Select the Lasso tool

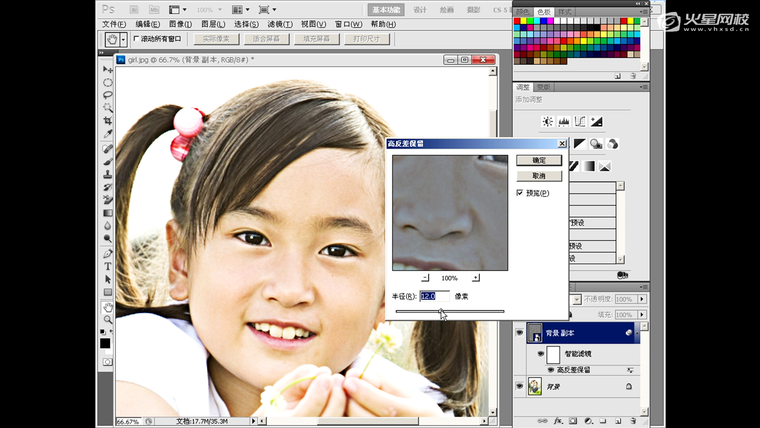coord(108,96)
